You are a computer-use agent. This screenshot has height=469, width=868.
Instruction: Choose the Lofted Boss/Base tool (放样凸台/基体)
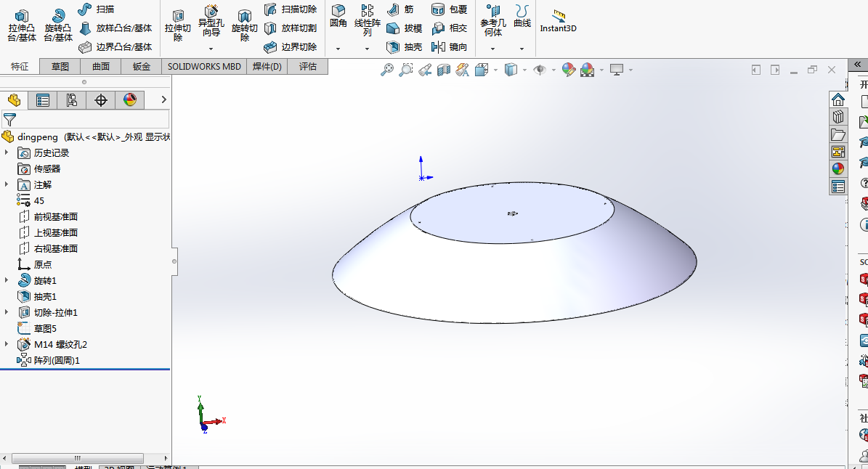(115, 28)
